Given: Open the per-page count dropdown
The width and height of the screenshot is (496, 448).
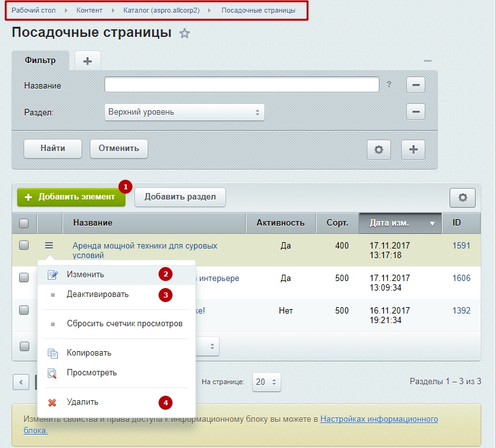Looking at the screenshot, I should (266, 382).
